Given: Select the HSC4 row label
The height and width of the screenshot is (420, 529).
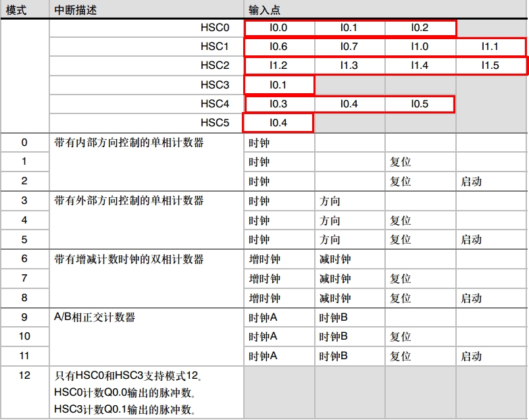Looking at the screenshot, I should (x=215, y=103).
